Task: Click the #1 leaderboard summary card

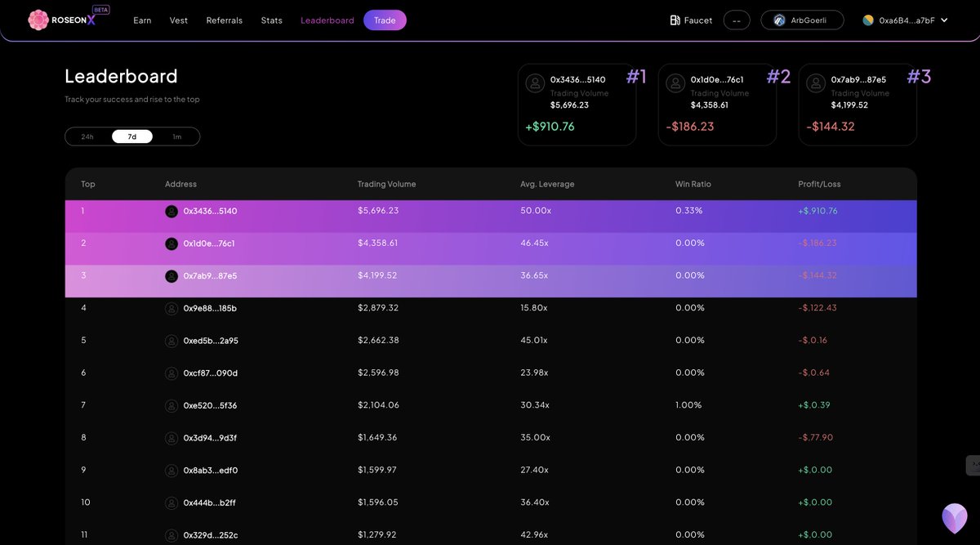Action: tap(577, 105)
